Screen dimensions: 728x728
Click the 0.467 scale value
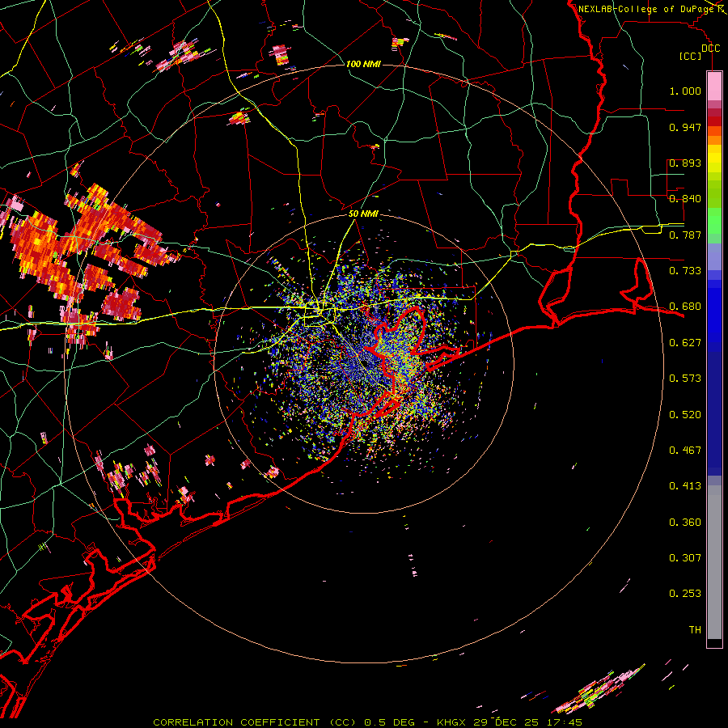click(685, 451)
